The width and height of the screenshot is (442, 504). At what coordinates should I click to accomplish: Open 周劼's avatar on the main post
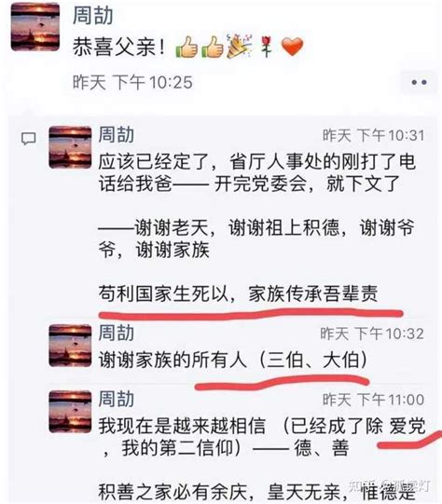35,27
